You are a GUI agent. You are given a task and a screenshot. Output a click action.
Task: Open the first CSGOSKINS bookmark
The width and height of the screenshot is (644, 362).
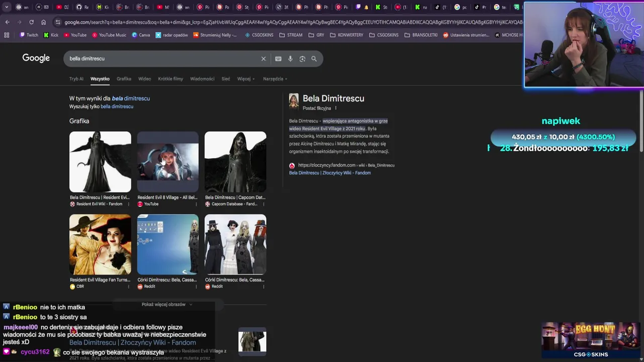[x=259, y=35]
